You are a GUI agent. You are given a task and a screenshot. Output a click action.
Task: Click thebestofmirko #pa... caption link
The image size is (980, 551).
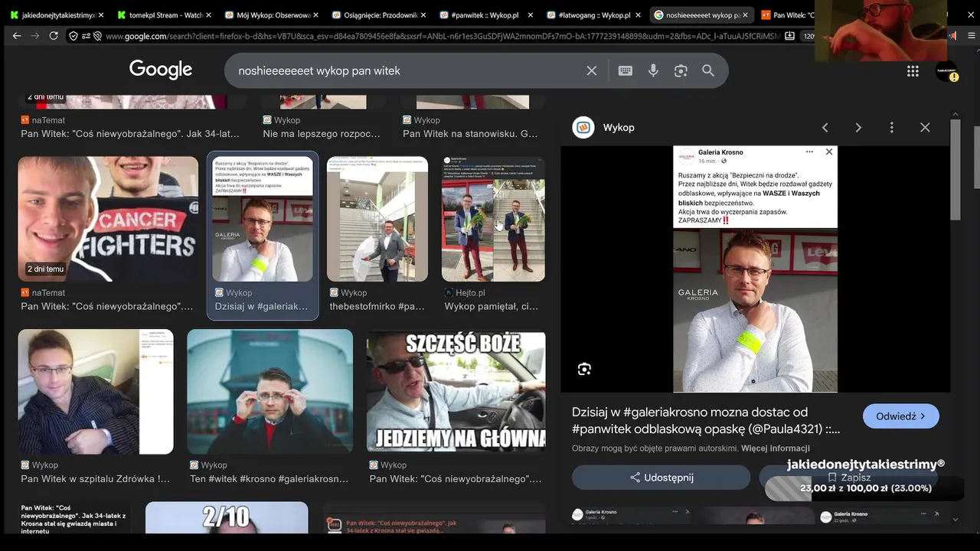point(377,306)
